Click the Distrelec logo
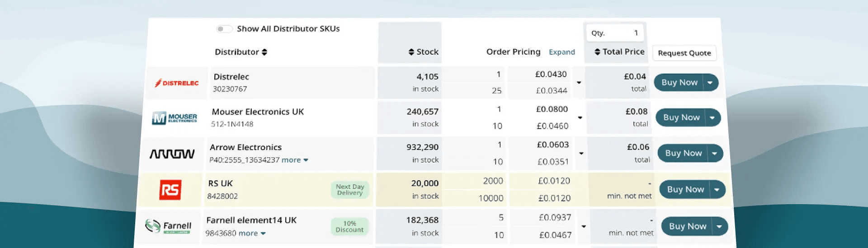Screen dimensions: 868x248 click(177, 83)
